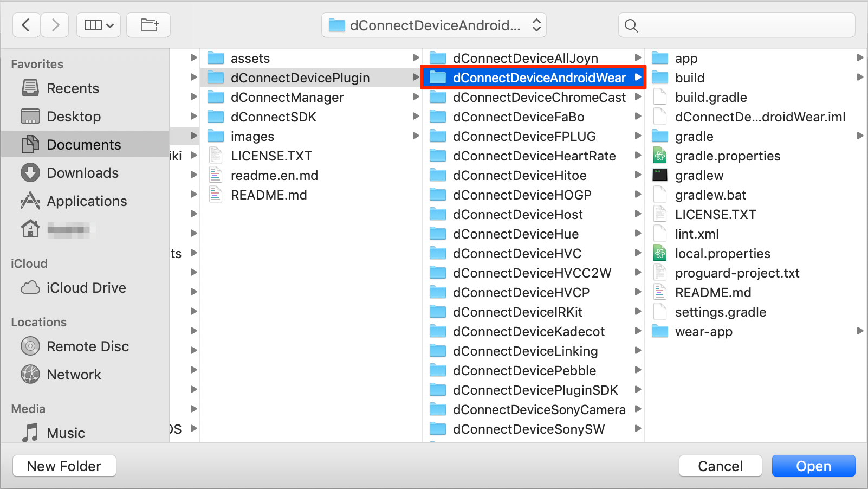
Task: Click the Remote Disc icon
Action: (x=30, y=346)
